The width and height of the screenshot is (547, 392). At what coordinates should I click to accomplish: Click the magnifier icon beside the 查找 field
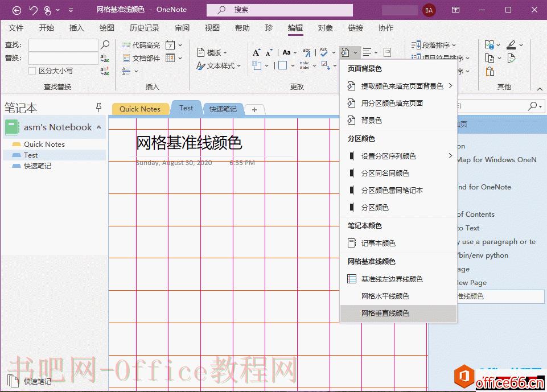tap(105, 44)
